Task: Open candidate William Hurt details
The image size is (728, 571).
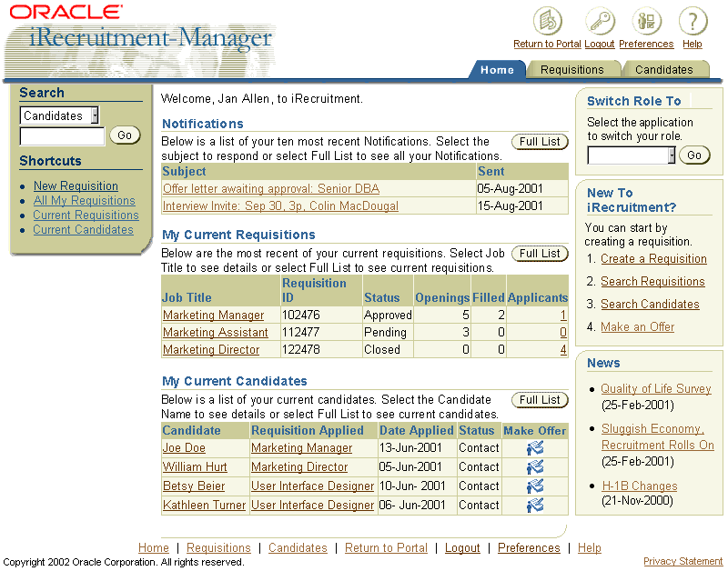Action: (x=195, y=467)
